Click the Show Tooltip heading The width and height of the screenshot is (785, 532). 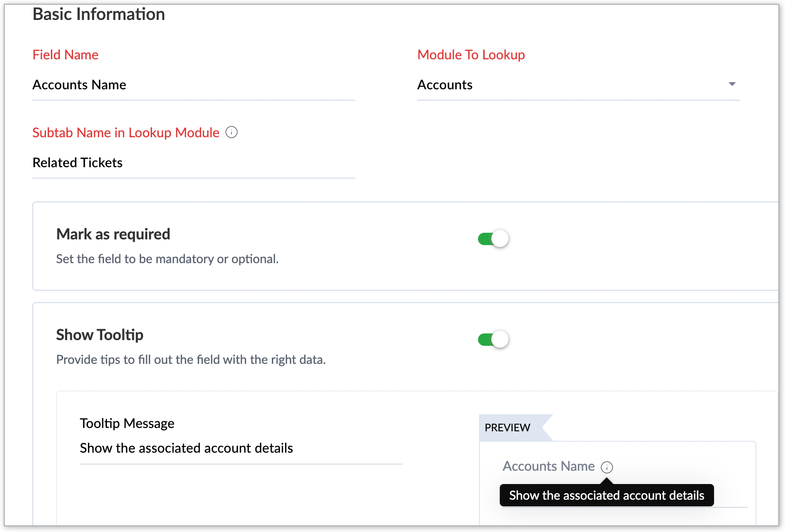point(100,335)
